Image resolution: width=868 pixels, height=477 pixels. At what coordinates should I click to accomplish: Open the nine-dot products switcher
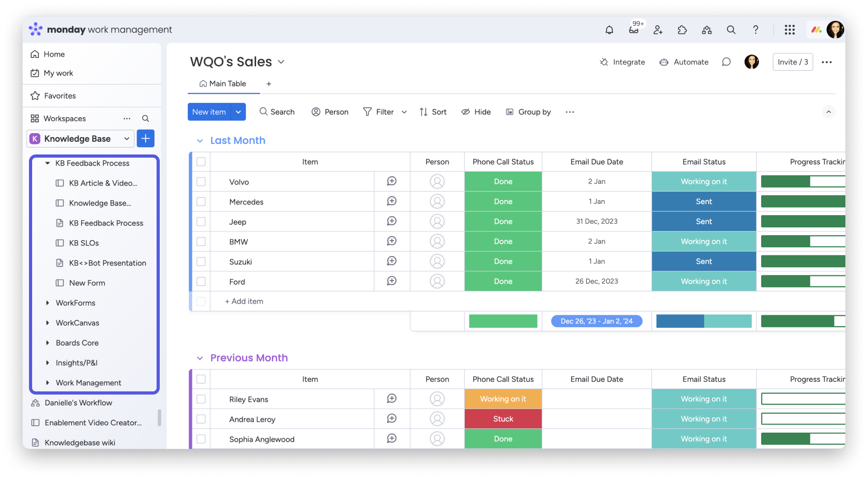(x=790, y=30)
